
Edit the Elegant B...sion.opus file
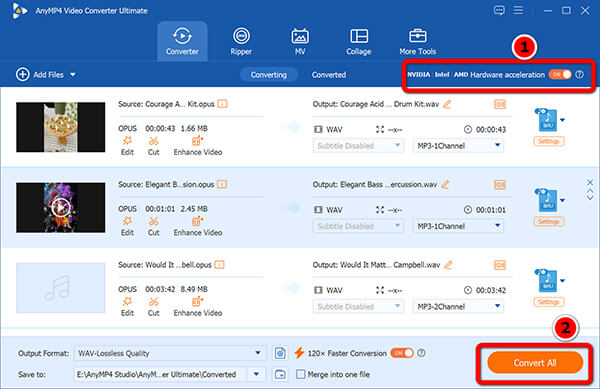click(x=127, y=226)
